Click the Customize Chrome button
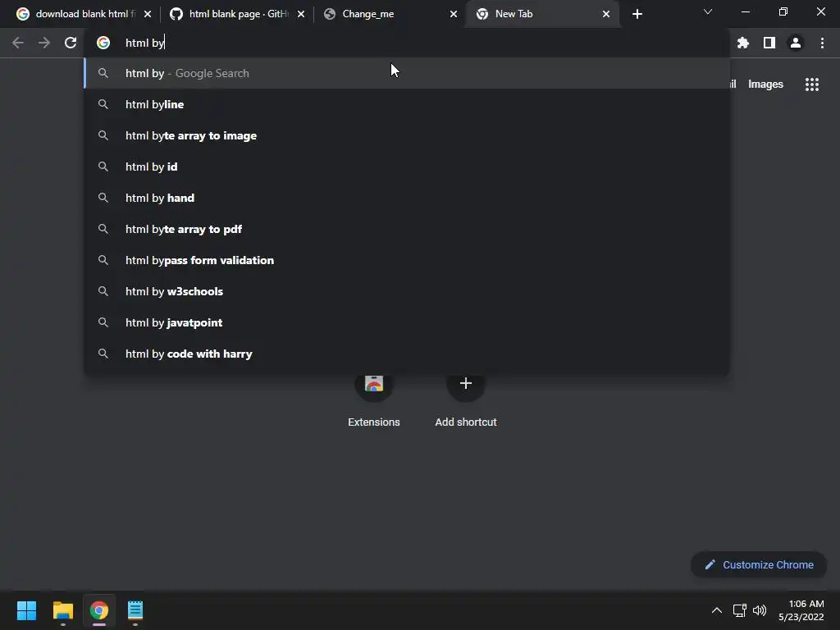Image resolution: width=840 pixels, height=630 pixels. click(759, 564)
